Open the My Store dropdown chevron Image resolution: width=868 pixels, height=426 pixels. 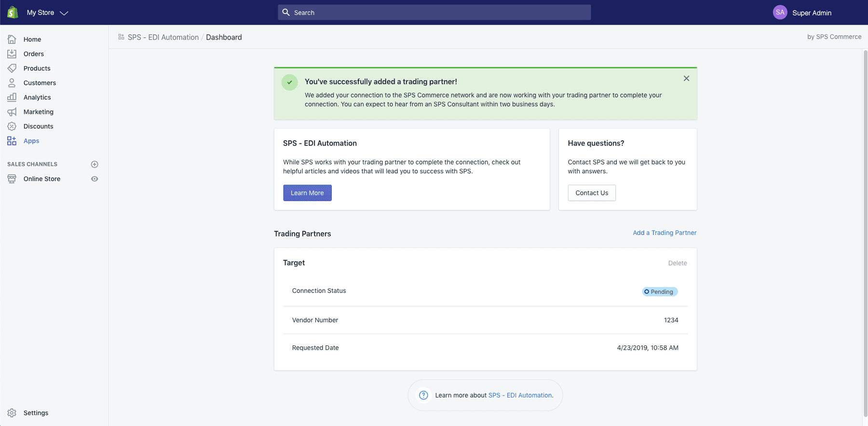64,13
